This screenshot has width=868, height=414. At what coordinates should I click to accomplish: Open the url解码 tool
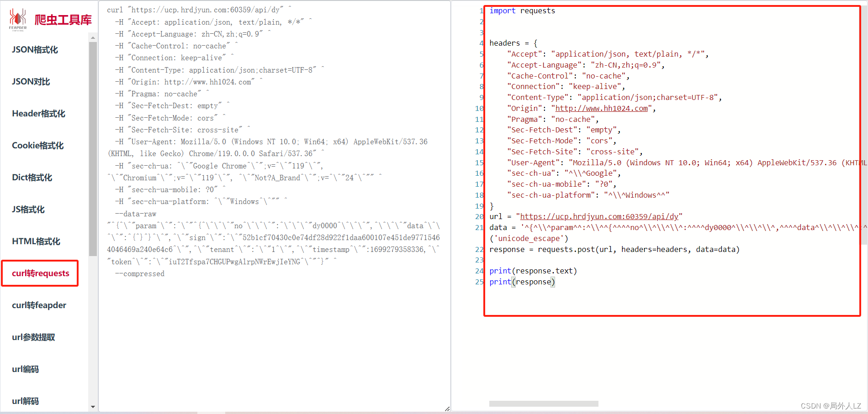click(x=26, y=401)
